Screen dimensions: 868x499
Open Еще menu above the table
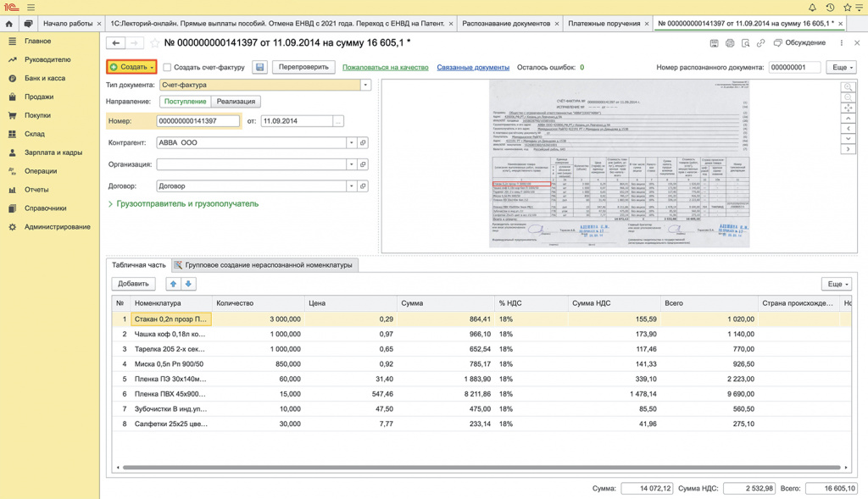pyautogui.click(x=837, y=284)
